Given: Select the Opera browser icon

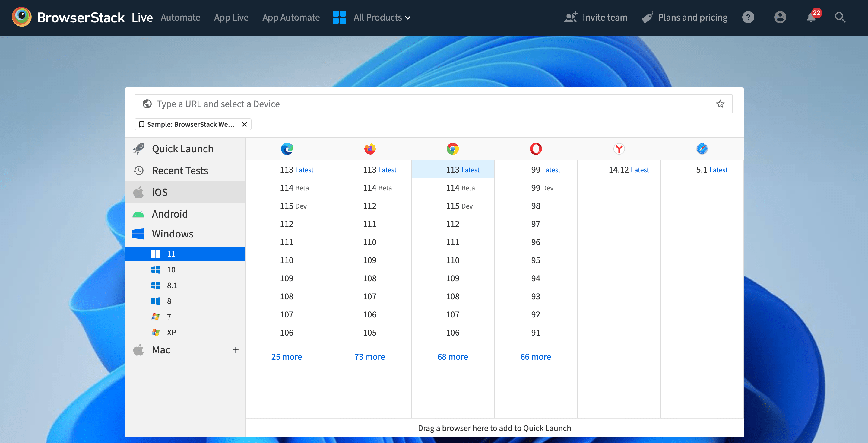Looking at the screenshot, I should [535, 148].
